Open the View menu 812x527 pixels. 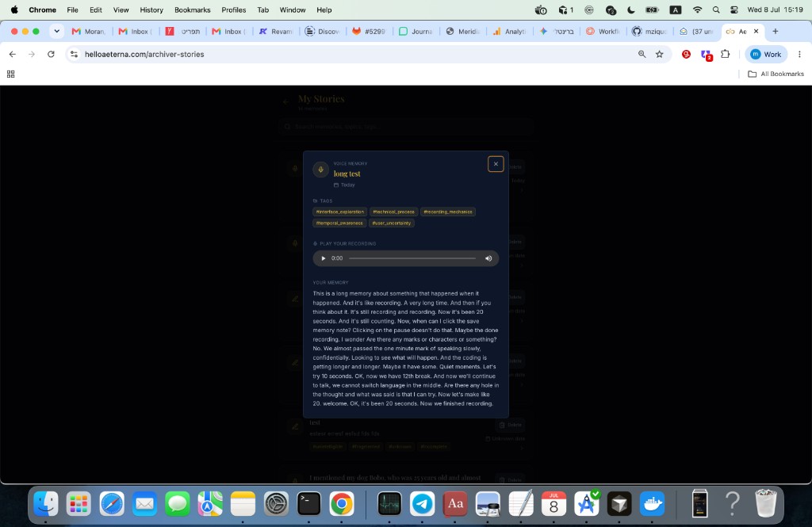(121, 10)
